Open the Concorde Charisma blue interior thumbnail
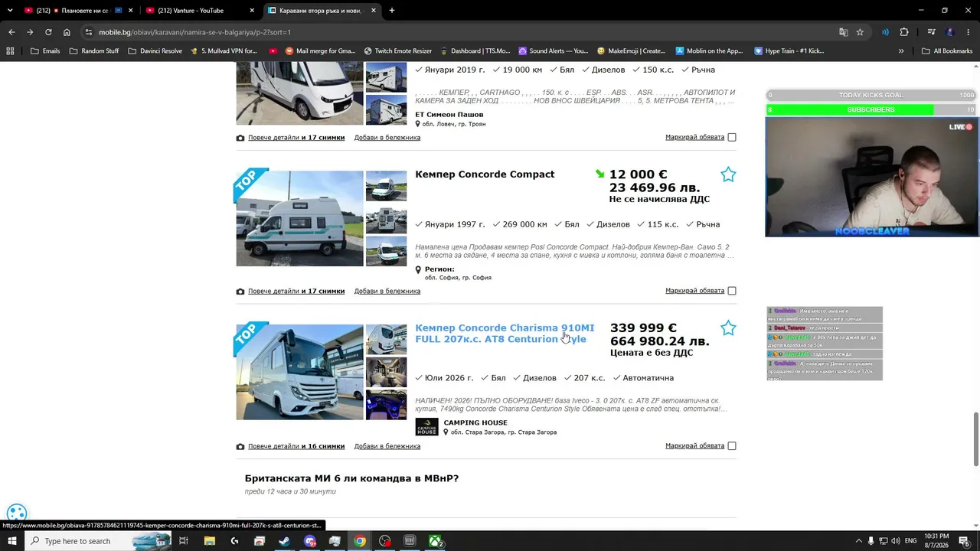The image size is (980, 551). pos(386,405)
